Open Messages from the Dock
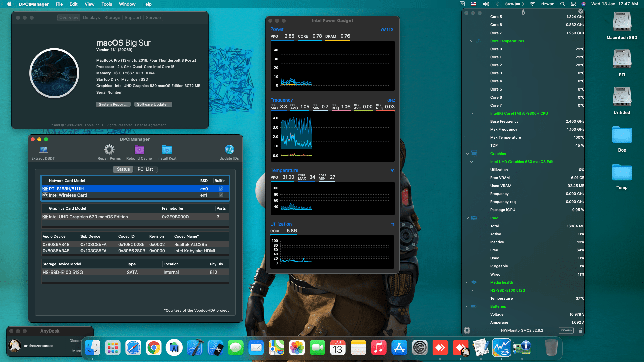Screen dimensions: 644x362 pos(236,348)
